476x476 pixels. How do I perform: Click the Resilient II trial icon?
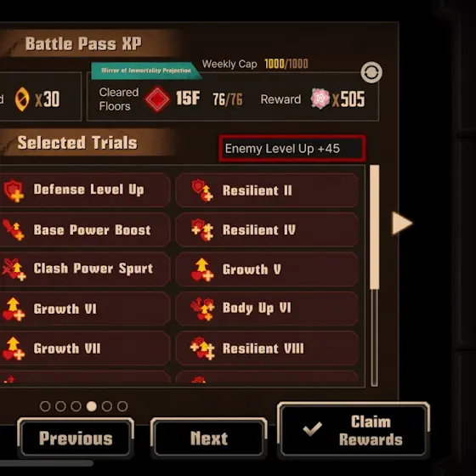[x=202, y=190]
